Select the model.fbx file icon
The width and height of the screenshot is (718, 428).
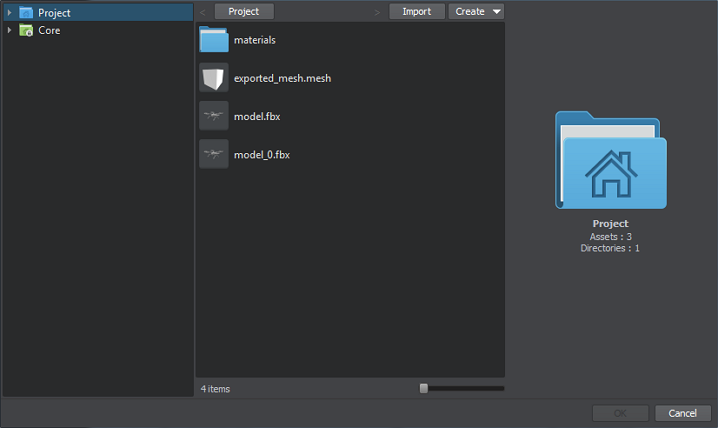(214, 115)
